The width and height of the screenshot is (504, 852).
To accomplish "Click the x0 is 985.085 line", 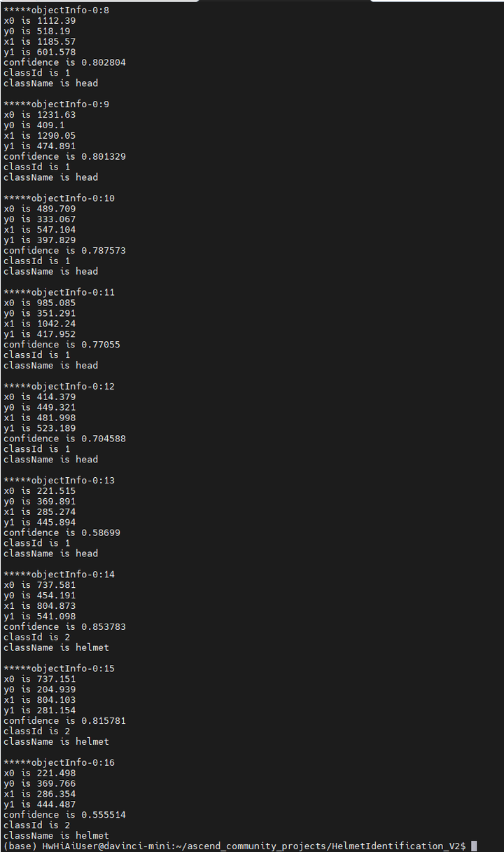I will pyautogui.click(x=39, y=303).
